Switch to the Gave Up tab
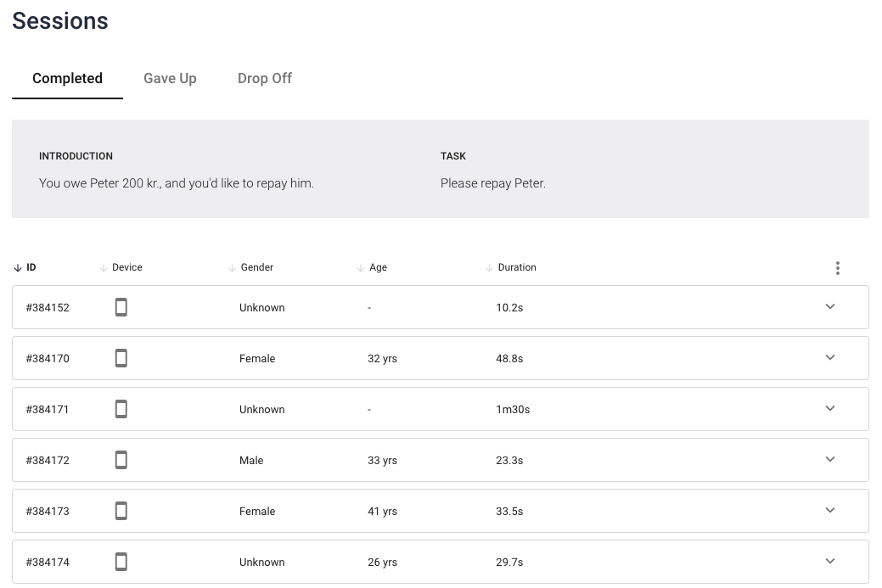The width and height of the screenshot is (882, 588). [x=170, y=78]
